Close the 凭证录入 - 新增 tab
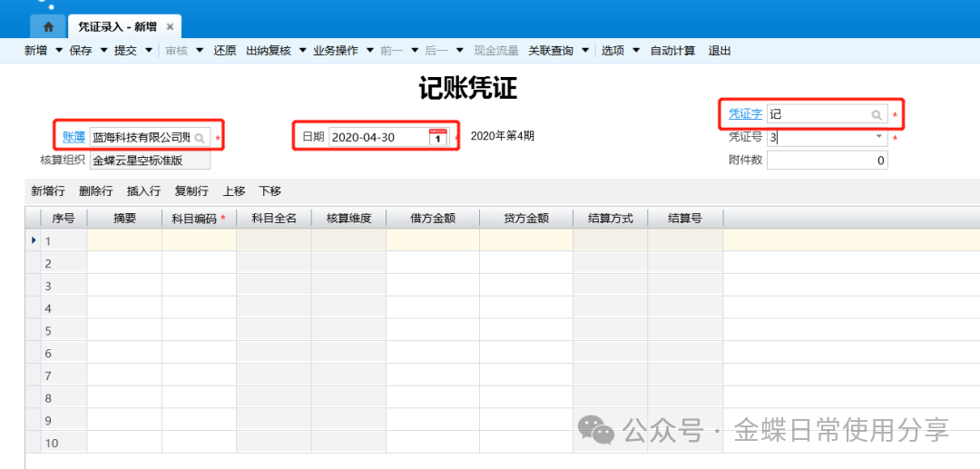980x469 pixels. point(170,27)
